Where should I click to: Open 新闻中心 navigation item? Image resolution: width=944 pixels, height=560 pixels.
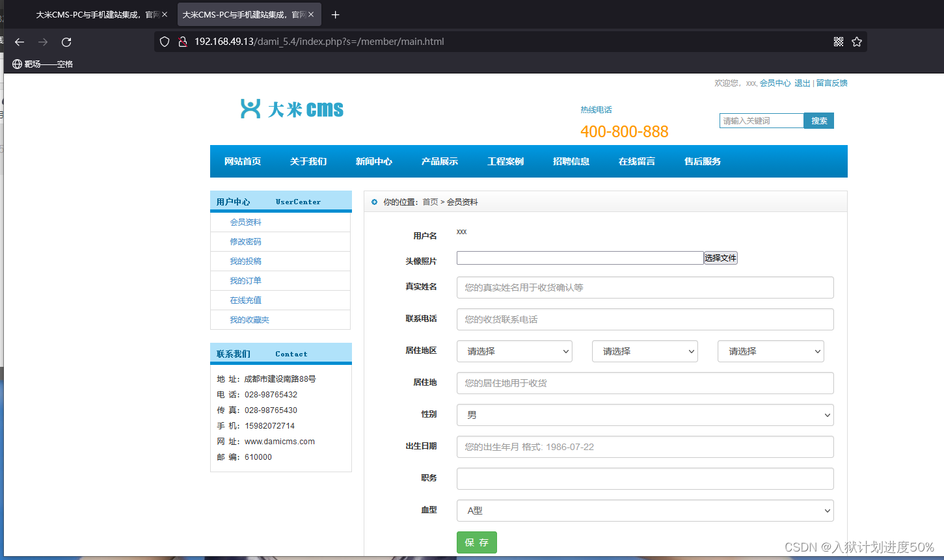pos(374,161)
